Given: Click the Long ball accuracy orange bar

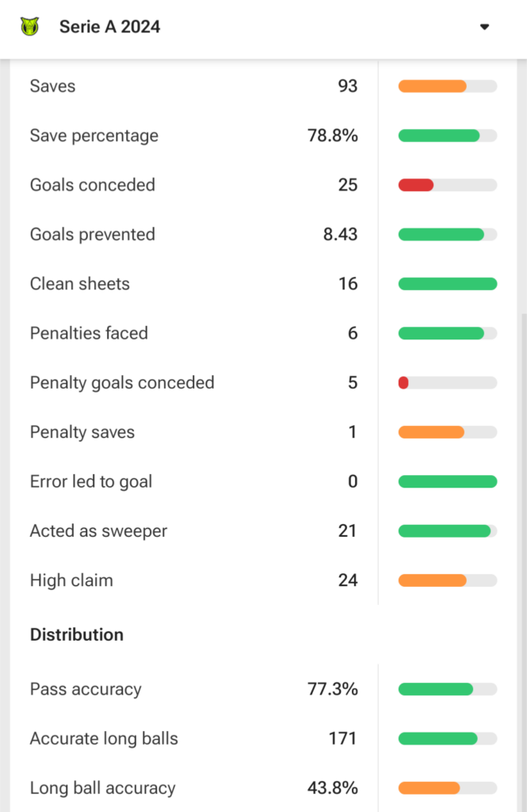Looking at the screenshot, I should [x=429, y=788].
